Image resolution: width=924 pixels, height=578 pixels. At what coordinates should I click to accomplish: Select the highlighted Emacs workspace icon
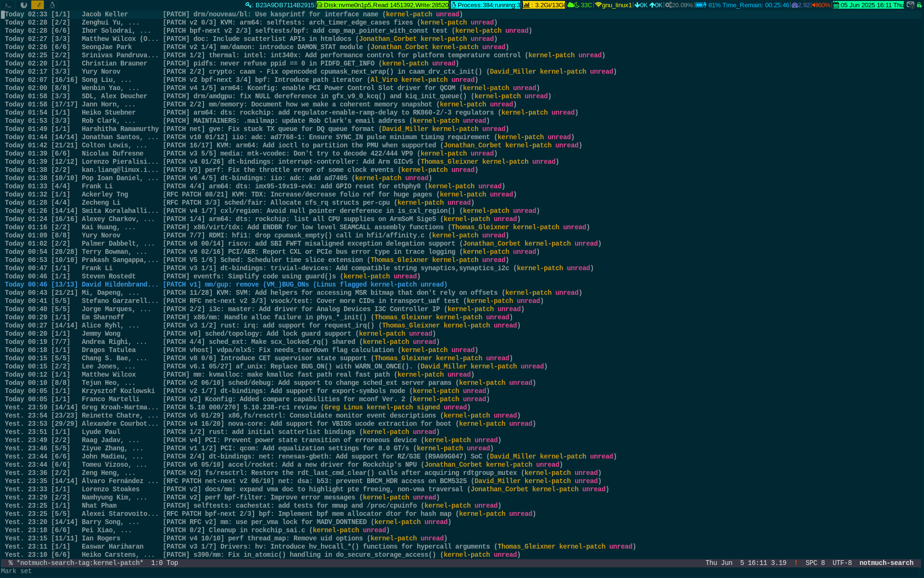(x=38, y=5)
